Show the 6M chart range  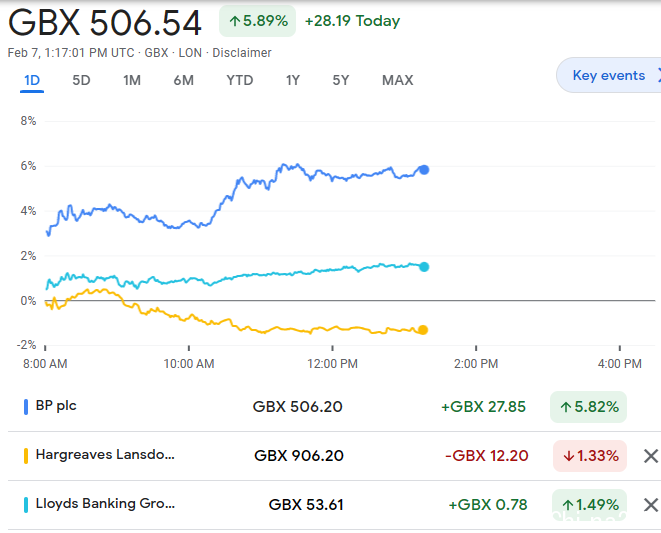tap(183, 80)
